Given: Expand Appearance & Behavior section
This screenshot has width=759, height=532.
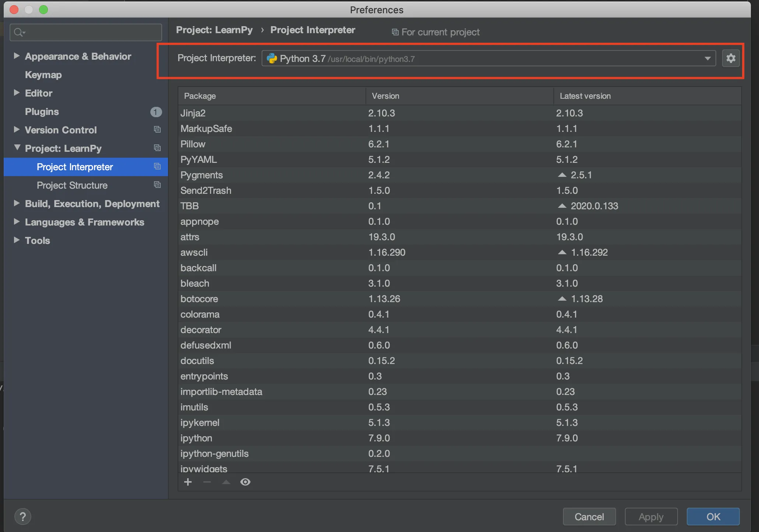Looking at the screenshot, I should point(17,56).
